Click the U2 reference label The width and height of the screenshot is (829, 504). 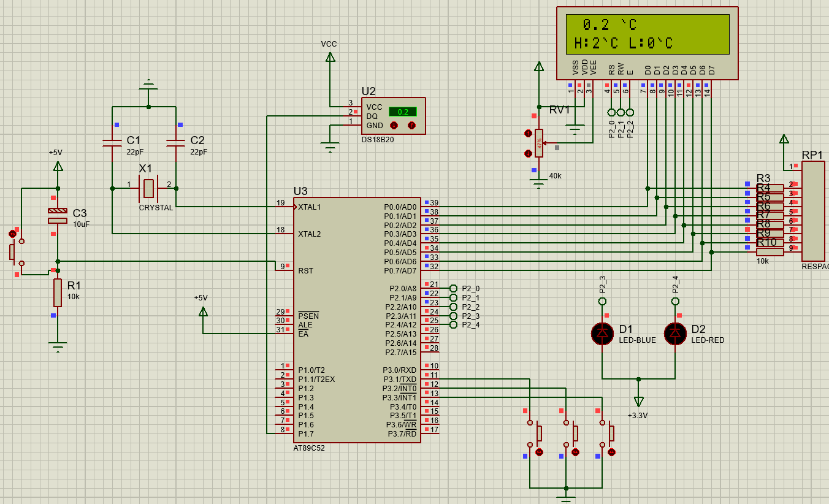click(369, 91)
